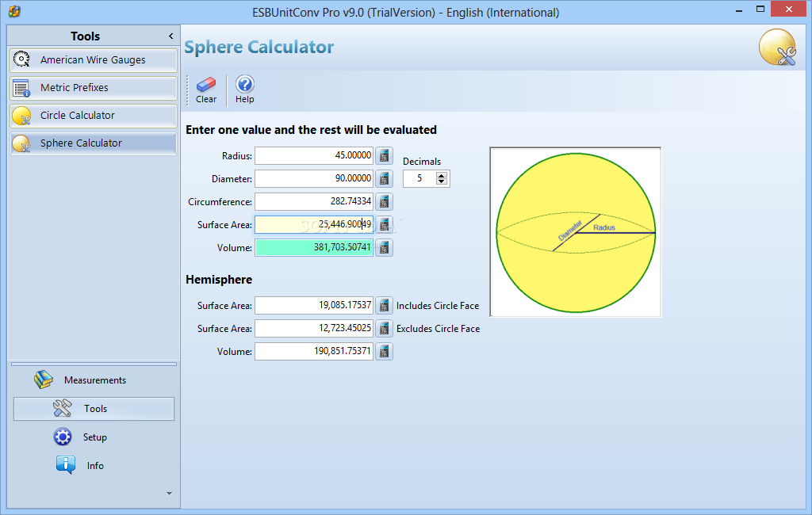The width and height of the screenshot is (812, 515).
Task: Click the Metric Prefixes list icon
Action: [x=21, y=88]
